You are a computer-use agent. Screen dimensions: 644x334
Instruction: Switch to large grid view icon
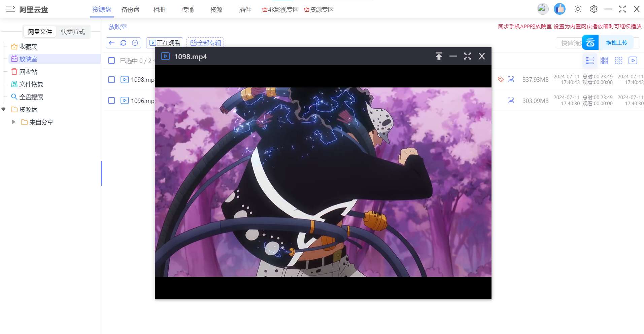pos(618,61)
